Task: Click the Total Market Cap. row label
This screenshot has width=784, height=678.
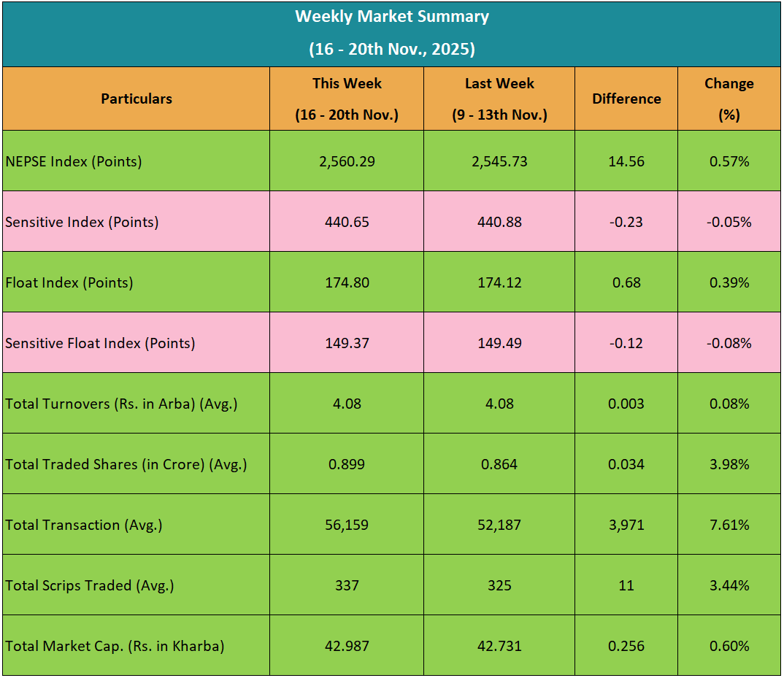Action: (x=115, y=646)
